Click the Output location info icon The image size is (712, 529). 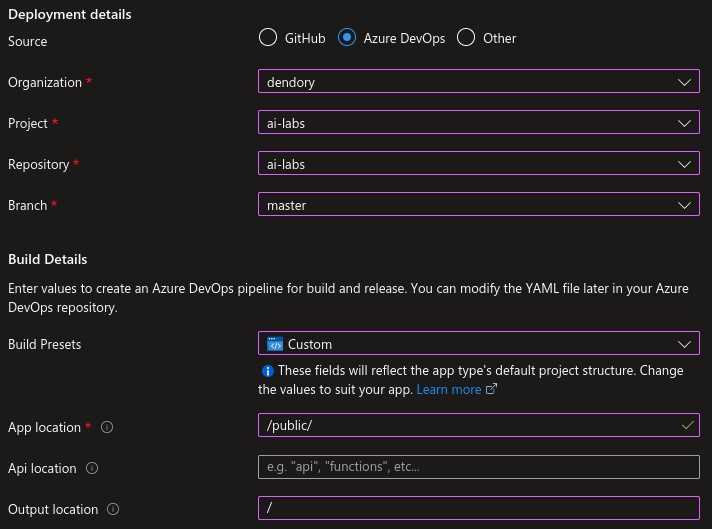[113, 509]
